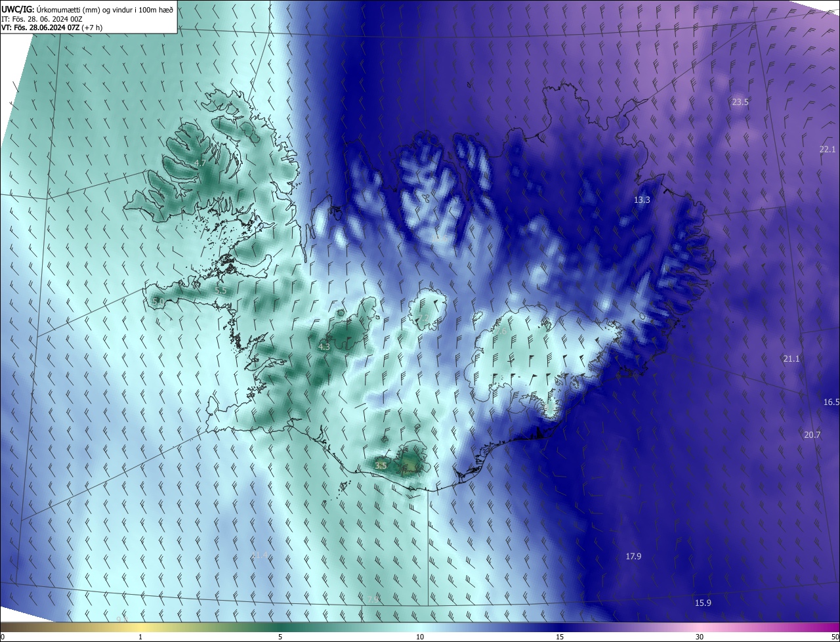Click the 11.4 value over the ocean
This screenshot has height=642, width=840.
(x=260, y=555)
